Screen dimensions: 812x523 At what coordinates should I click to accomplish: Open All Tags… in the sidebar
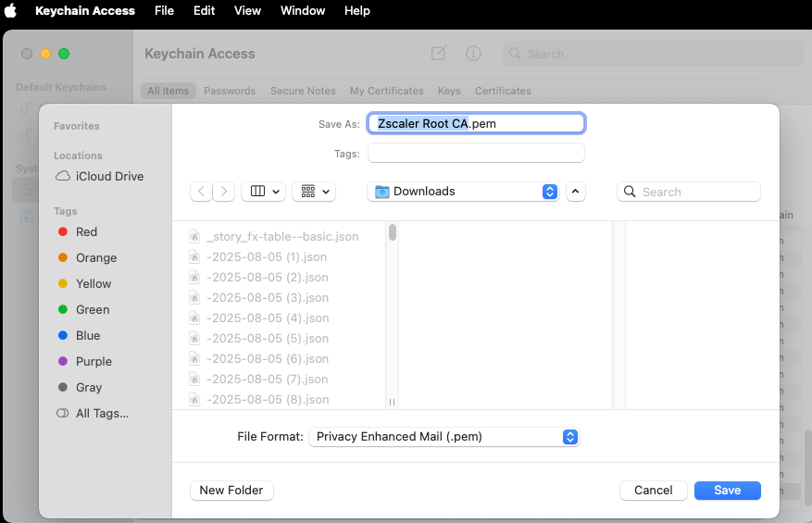point(93,413)
